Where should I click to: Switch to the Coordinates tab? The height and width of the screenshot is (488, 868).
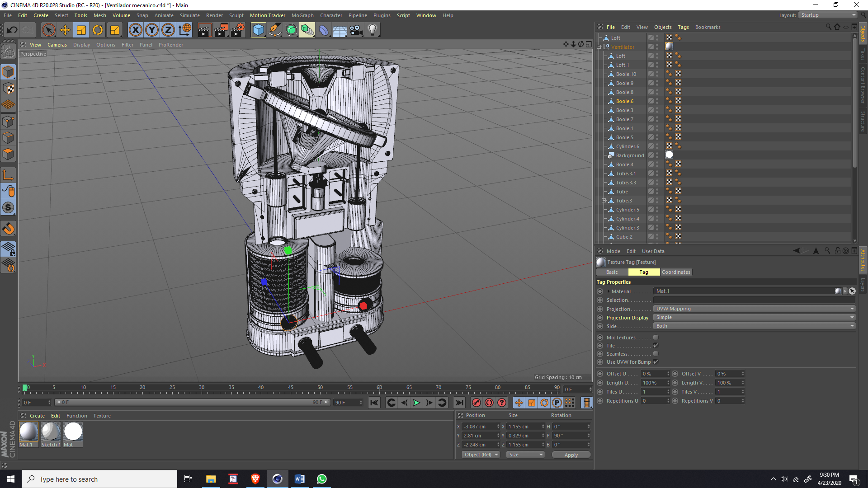pyautogui.click(x=676, y=272)
